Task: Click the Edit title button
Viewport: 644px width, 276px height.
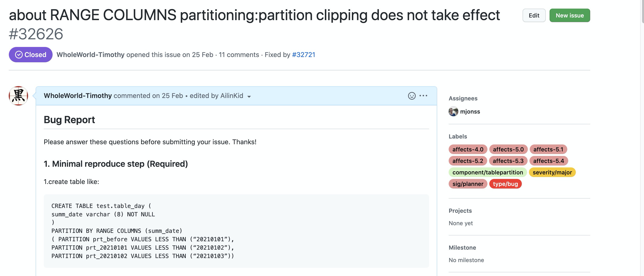Action: tap(534, 16)
